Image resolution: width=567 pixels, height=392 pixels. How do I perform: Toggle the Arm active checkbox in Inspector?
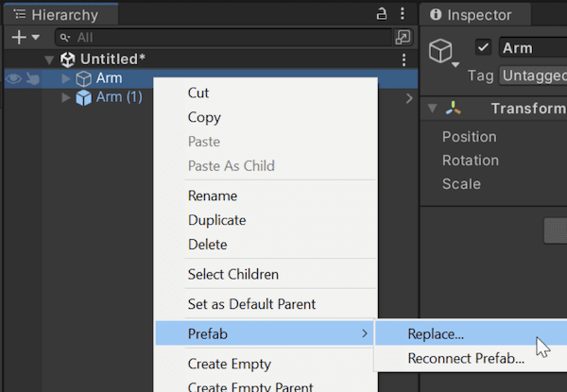pyautogui.click(x=483, y=47)
